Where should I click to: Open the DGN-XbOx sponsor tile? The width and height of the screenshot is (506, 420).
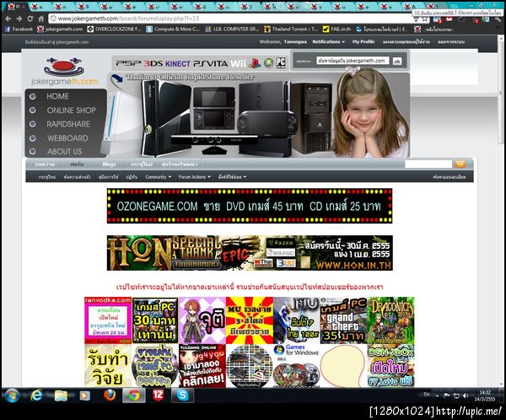(x=390, y=366)
